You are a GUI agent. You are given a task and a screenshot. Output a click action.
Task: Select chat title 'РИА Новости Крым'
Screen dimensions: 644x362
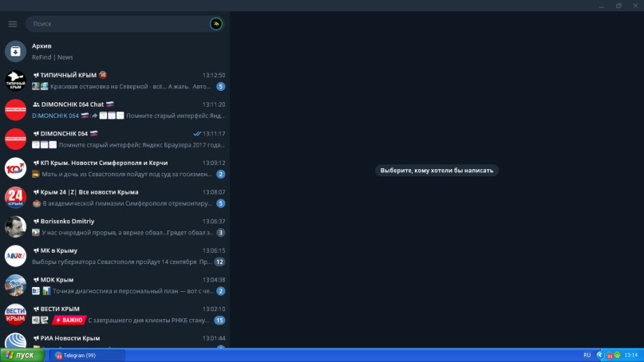(x=69, y=338)
